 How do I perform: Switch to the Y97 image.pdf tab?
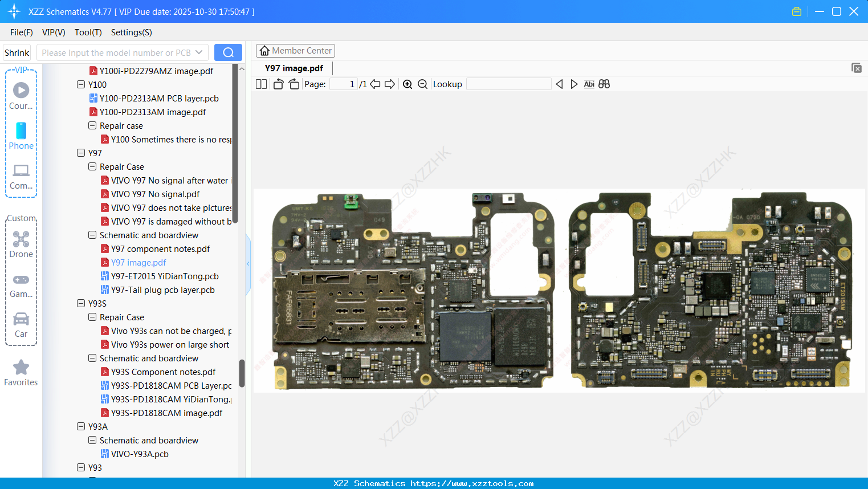[x=294, y=67]
